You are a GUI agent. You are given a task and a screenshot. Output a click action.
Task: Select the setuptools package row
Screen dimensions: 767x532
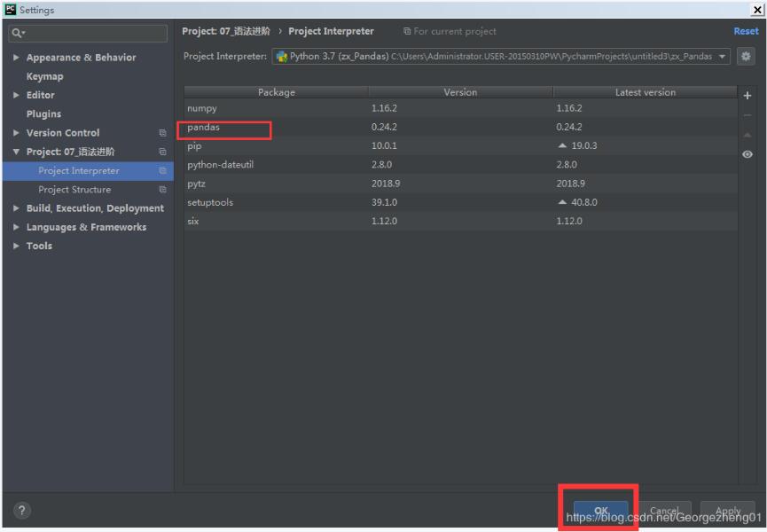point(460,202)
